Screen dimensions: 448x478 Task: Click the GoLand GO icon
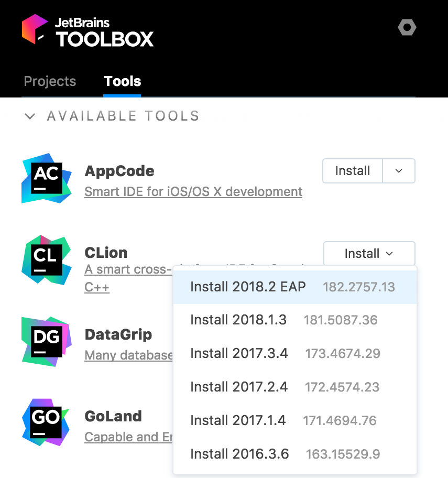point(46,423)
